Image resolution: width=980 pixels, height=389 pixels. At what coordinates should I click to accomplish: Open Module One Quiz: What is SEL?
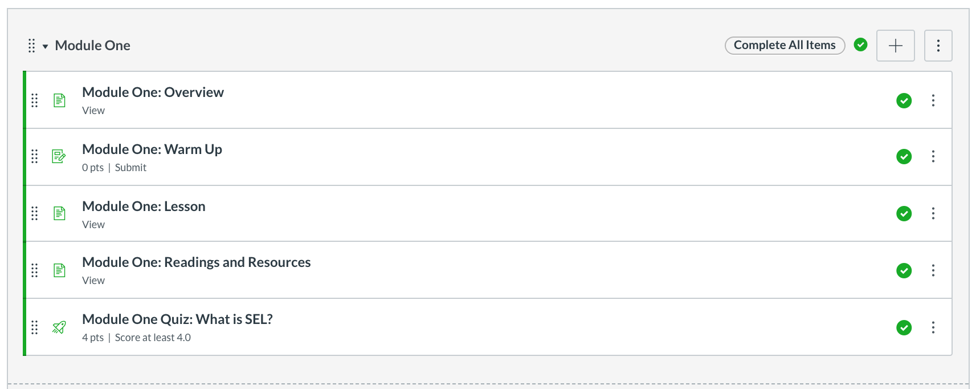[177, 319]
